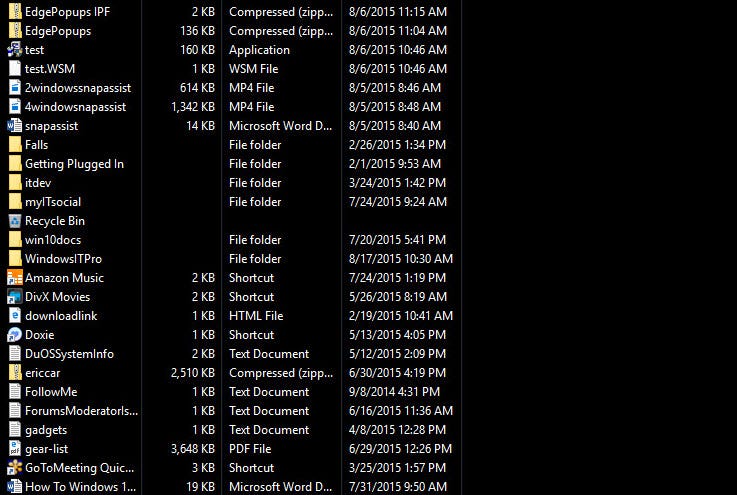Select the GoToMeeting shortcut icon

click(14, 468)
